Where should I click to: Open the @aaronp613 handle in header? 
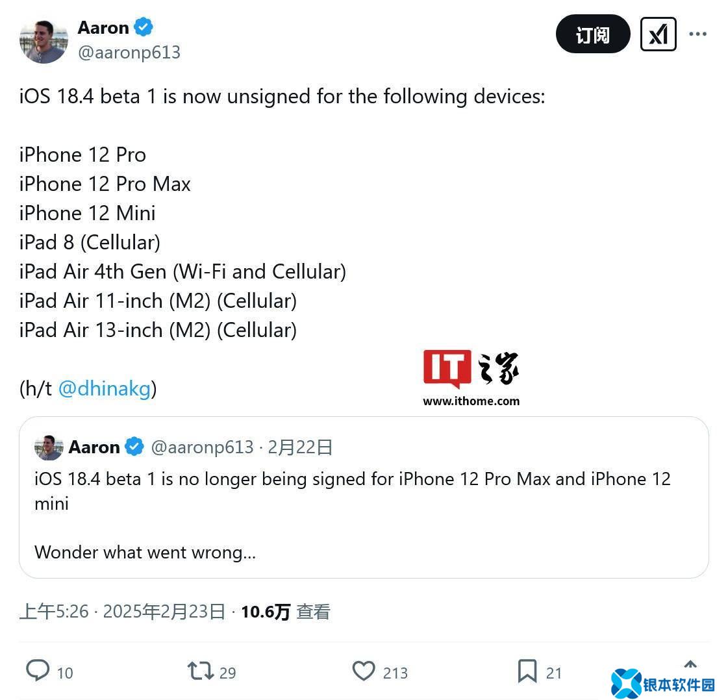(x=129, y=53)
